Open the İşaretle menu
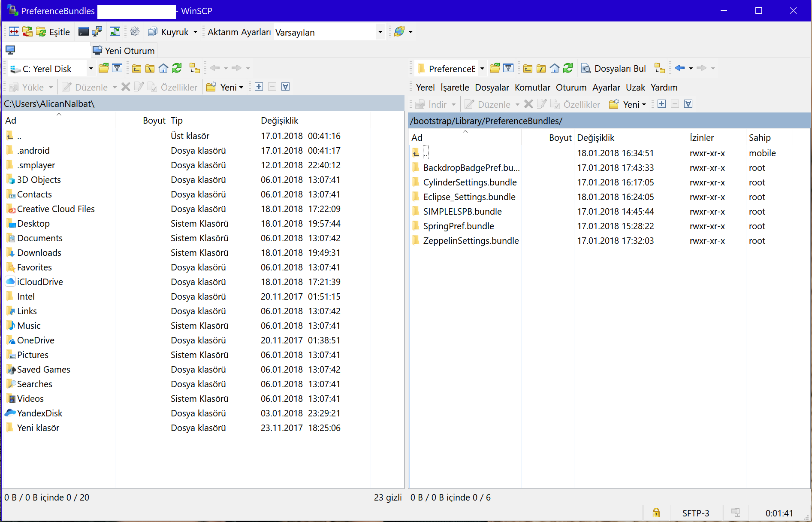Viewport: 812px width, 522px height. pos(455,88)
